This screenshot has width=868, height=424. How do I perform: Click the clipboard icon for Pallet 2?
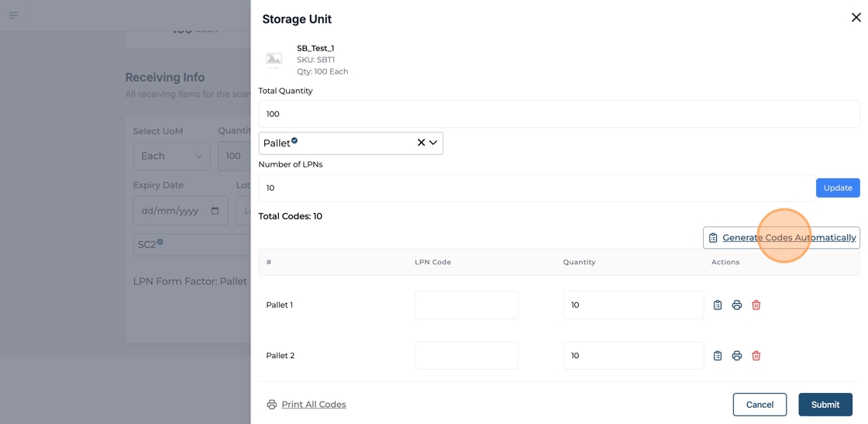point(717,356)
